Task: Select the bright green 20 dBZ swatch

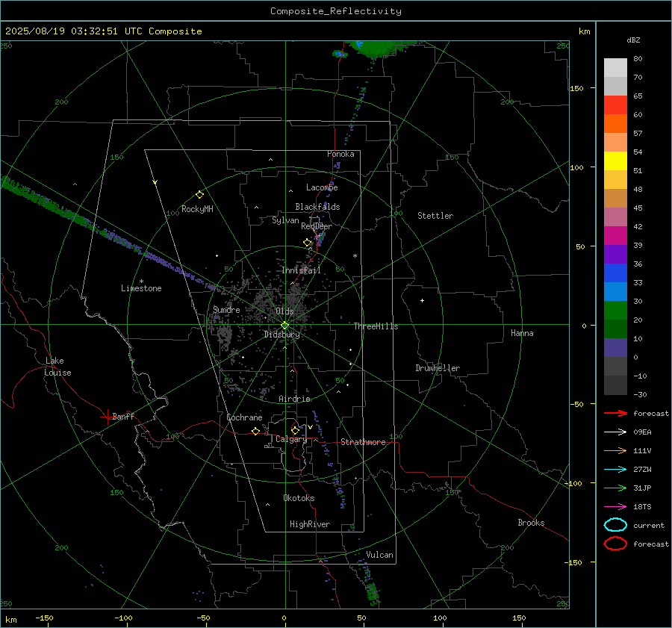Action: 615,311
